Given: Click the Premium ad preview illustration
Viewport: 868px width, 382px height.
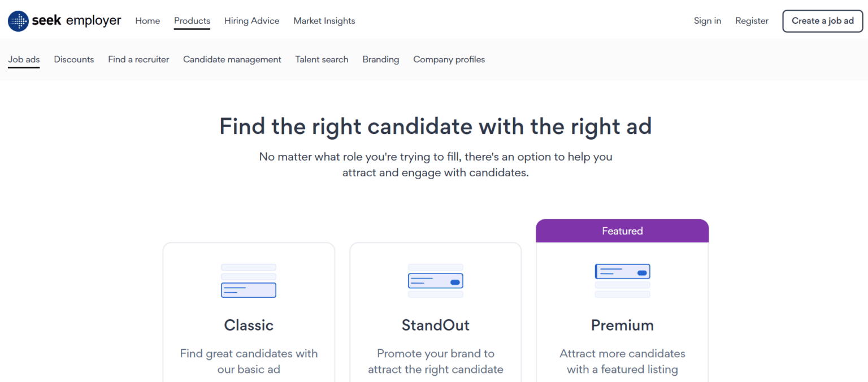Looking at the screenshot, I should (x=622, y=281).
